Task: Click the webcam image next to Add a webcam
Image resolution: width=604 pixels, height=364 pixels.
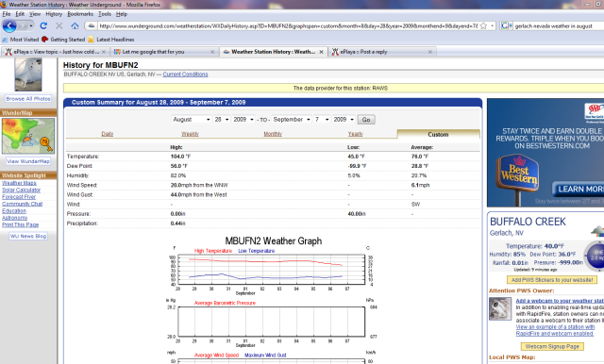Action: (x=500, y=308)
